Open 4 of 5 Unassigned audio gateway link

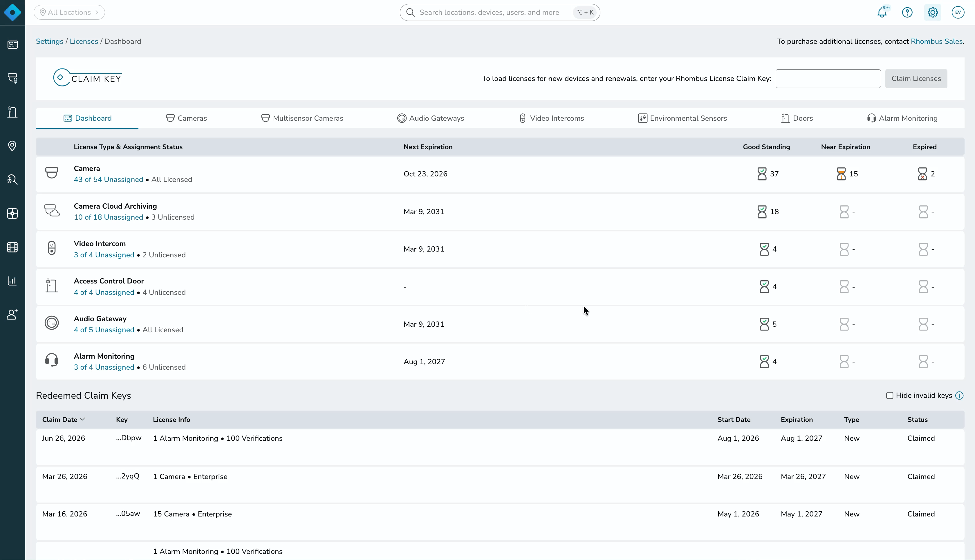pos(104,330)
